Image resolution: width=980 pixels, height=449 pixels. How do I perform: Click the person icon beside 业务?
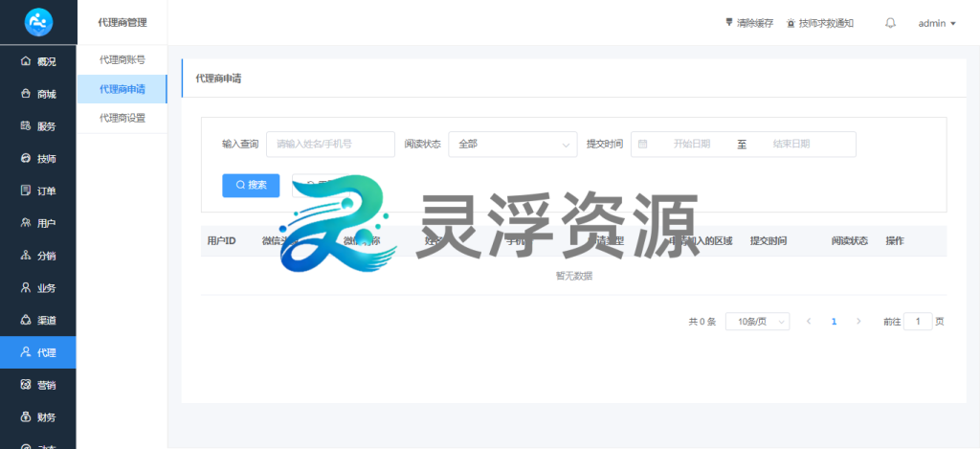[26, 287]
